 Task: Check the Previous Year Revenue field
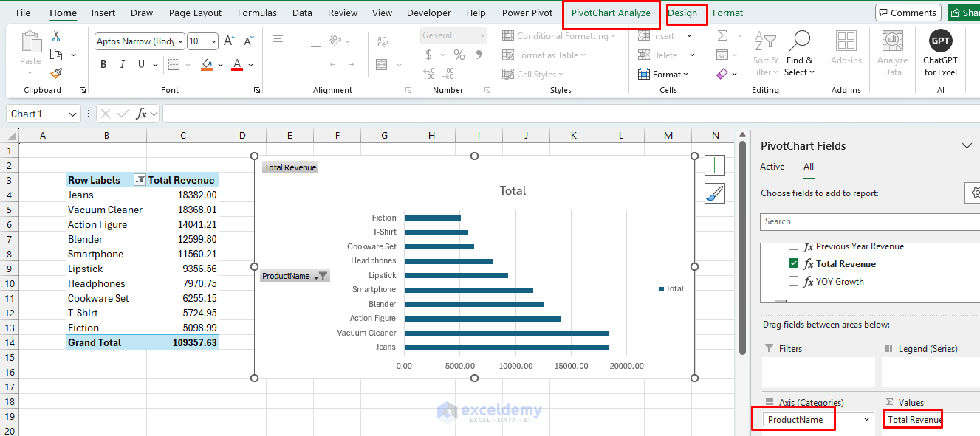793,246
